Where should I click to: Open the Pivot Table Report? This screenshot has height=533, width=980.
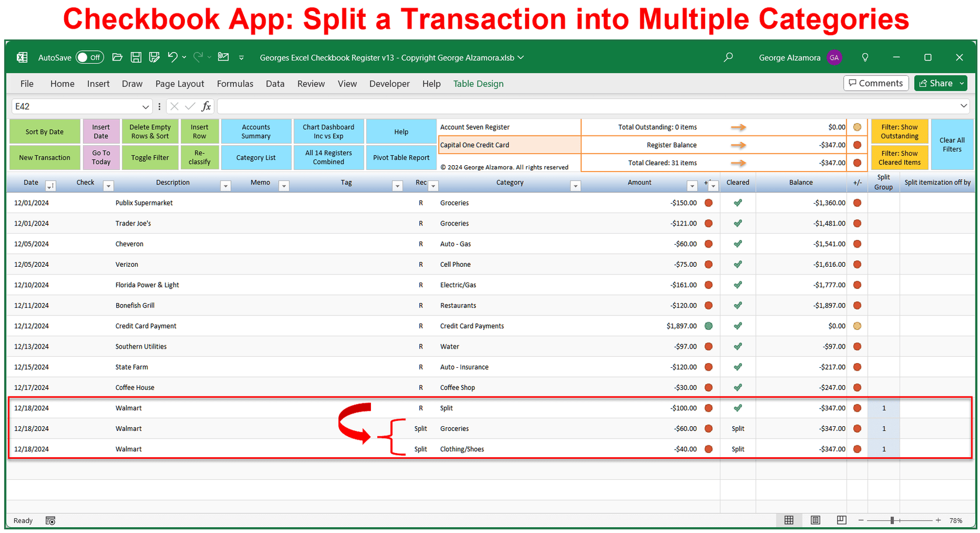coord(401,157)
